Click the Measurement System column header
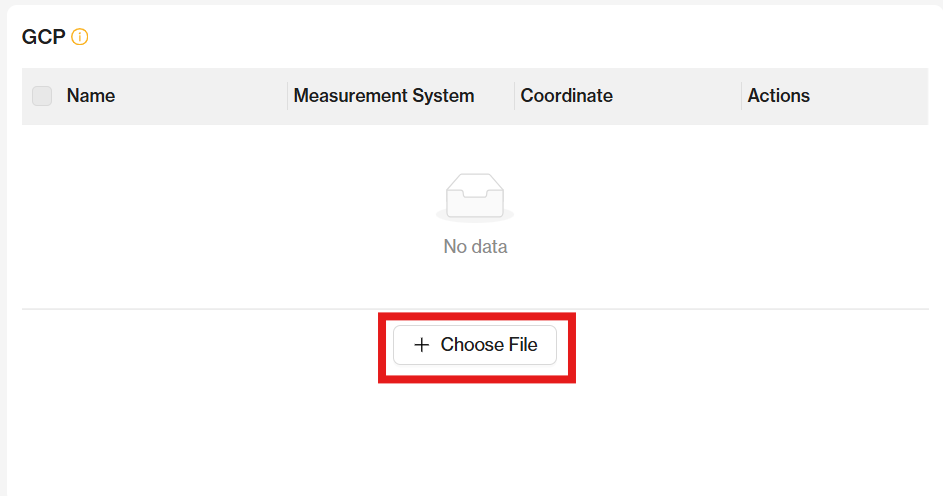 point(384,96)
